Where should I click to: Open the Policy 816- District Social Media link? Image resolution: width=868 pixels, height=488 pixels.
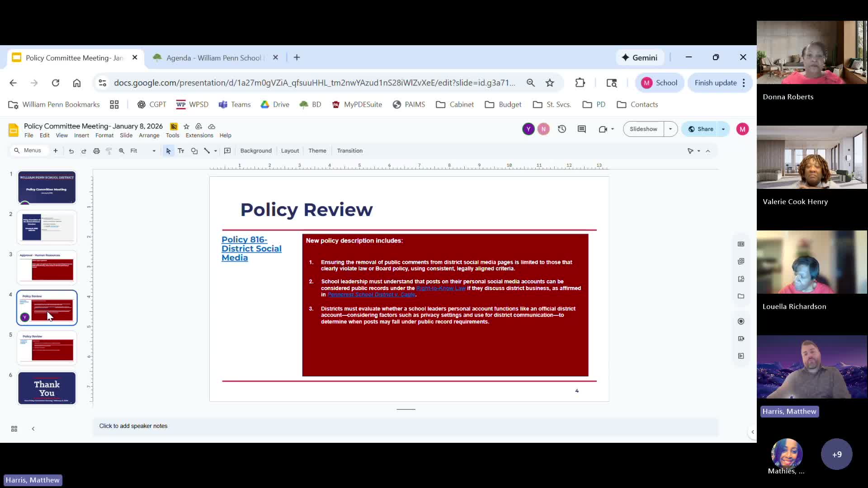[251, 249]
